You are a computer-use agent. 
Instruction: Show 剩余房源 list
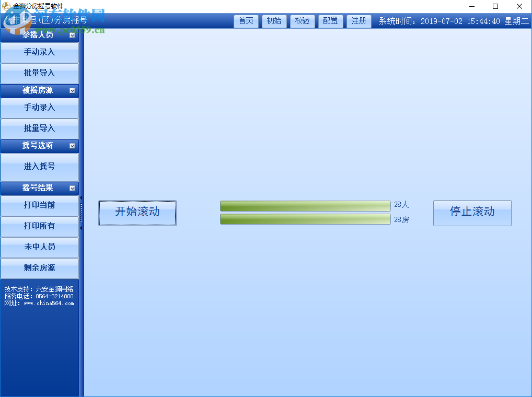pyautogui.click(x=40, y=268)
